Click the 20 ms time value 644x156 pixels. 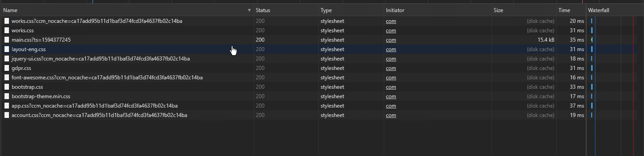pyautogui.click(x=577, y=21)
